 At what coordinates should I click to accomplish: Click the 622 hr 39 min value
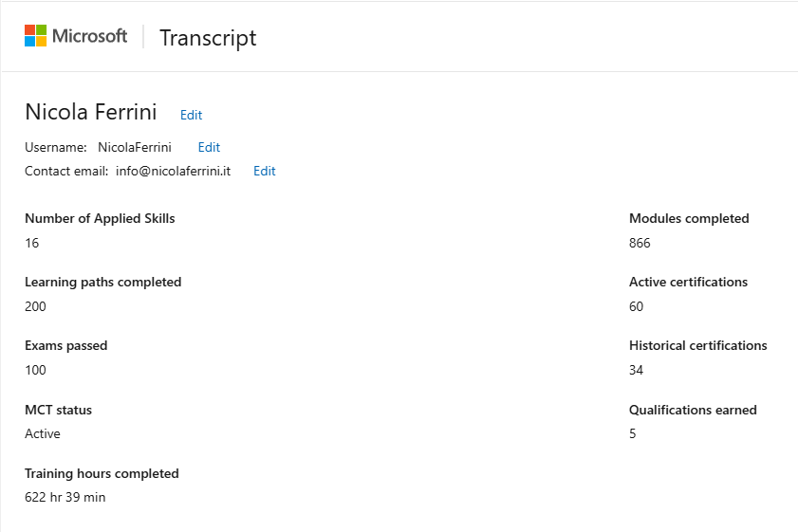[65, 498]
